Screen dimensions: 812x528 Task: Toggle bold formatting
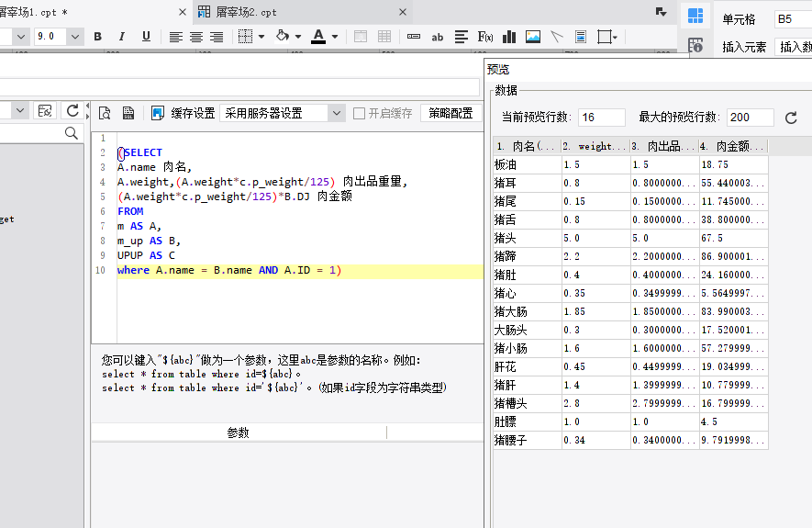click(97, 37)
